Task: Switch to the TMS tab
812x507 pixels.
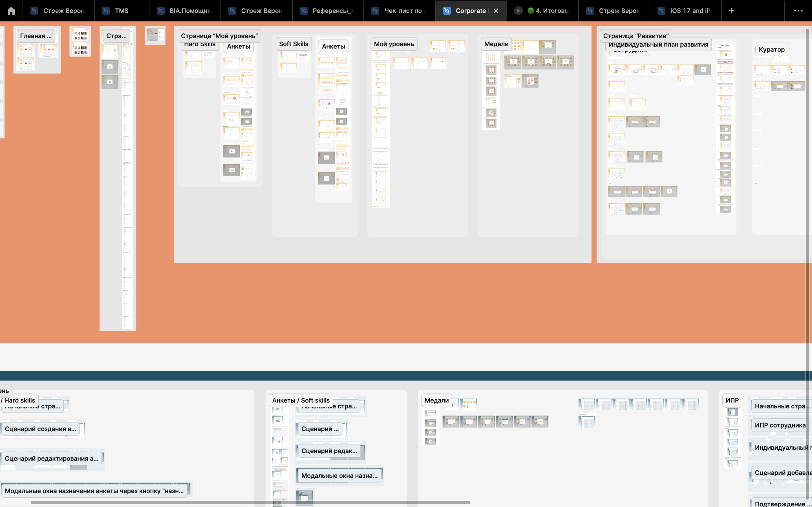Action: (x=121, y=11)
